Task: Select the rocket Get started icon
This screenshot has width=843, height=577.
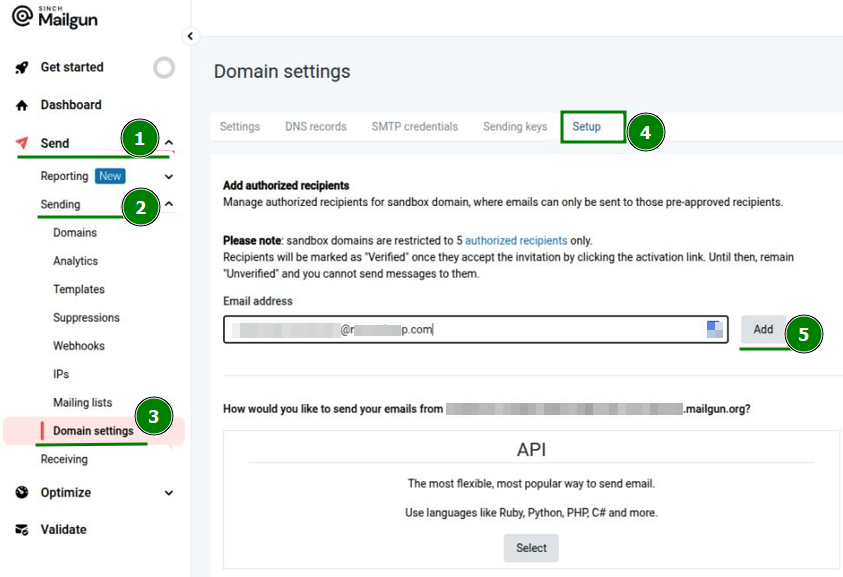Action: pyautogui.click(x=22, y=67)
